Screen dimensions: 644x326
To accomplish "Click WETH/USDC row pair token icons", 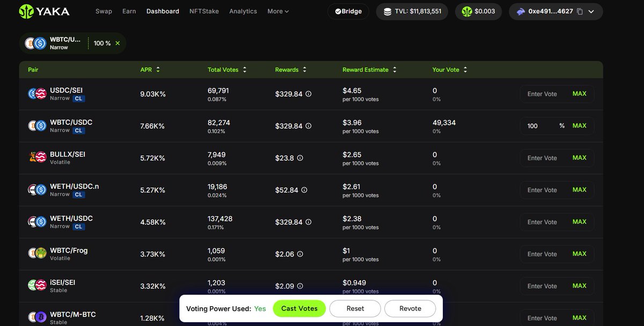I will coord(37,222).
